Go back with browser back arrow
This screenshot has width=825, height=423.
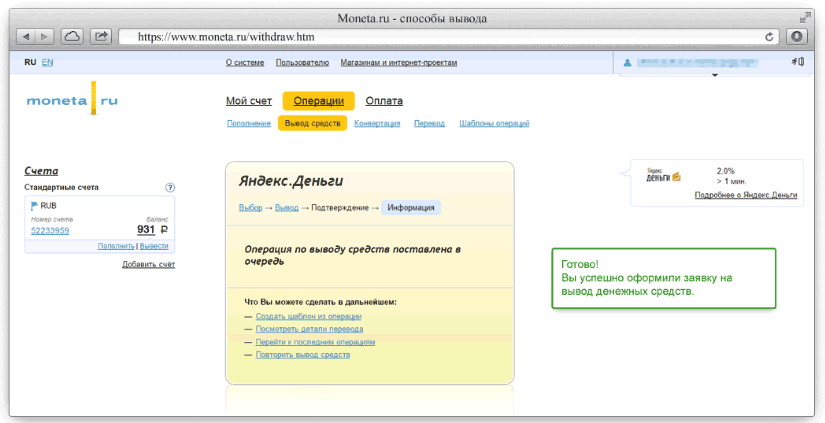click(26, 37)
